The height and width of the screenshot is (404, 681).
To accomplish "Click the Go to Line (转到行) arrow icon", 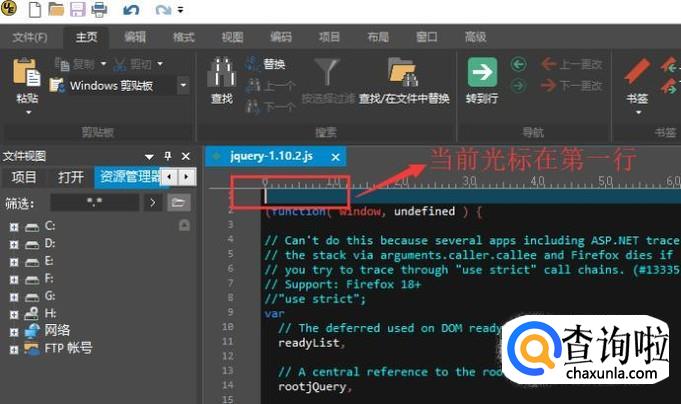I will tap(483, 73).
